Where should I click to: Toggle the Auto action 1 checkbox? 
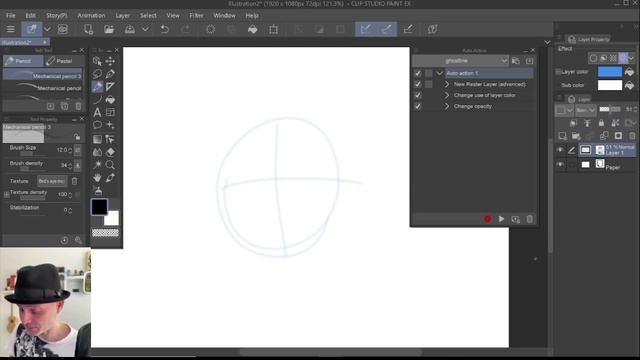pos(418,73)
